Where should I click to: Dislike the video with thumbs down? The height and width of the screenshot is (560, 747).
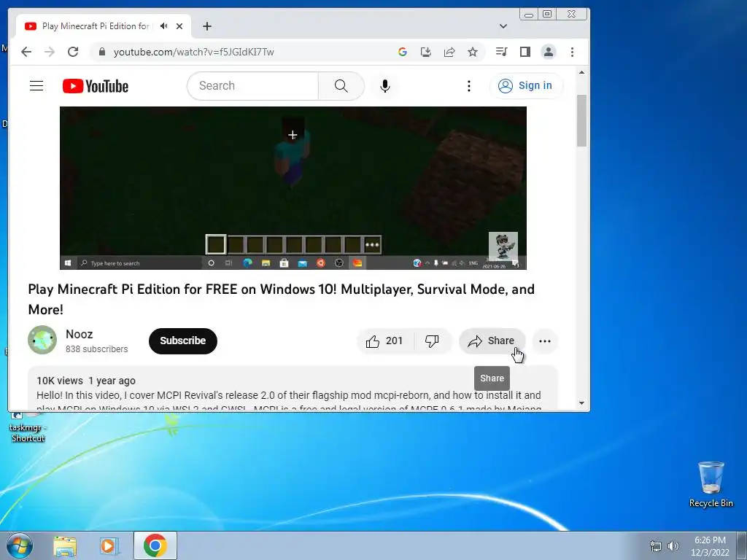(432, 341)
